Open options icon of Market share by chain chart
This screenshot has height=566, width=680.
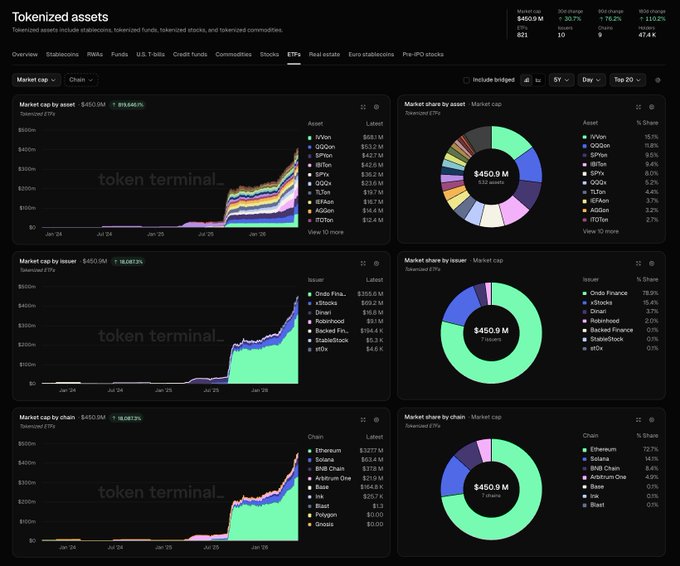click(x=651, y=420)
